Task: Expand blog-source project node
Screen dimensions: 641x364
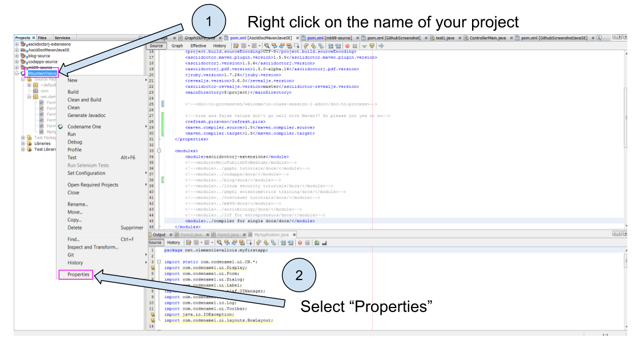Action: click(17, 56)
